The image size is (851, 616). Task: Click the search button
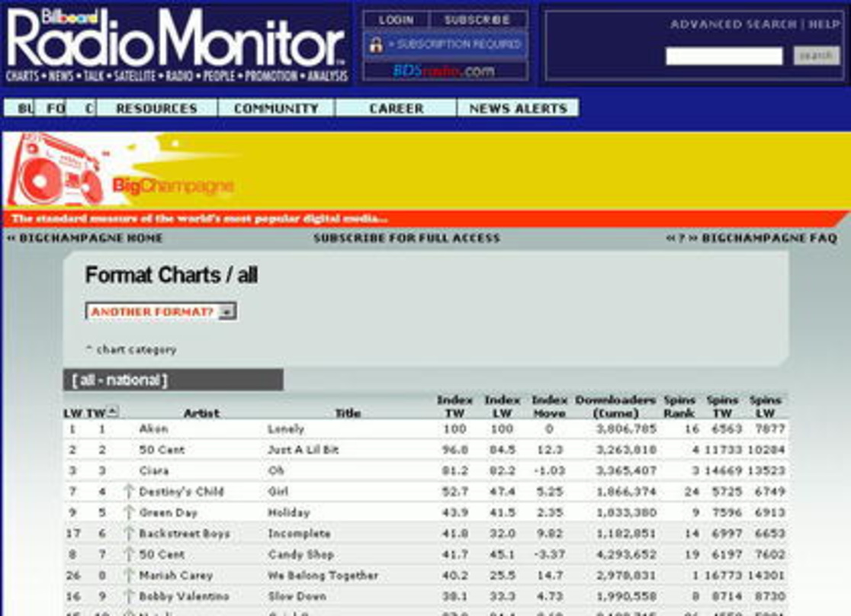click(816, 56)
